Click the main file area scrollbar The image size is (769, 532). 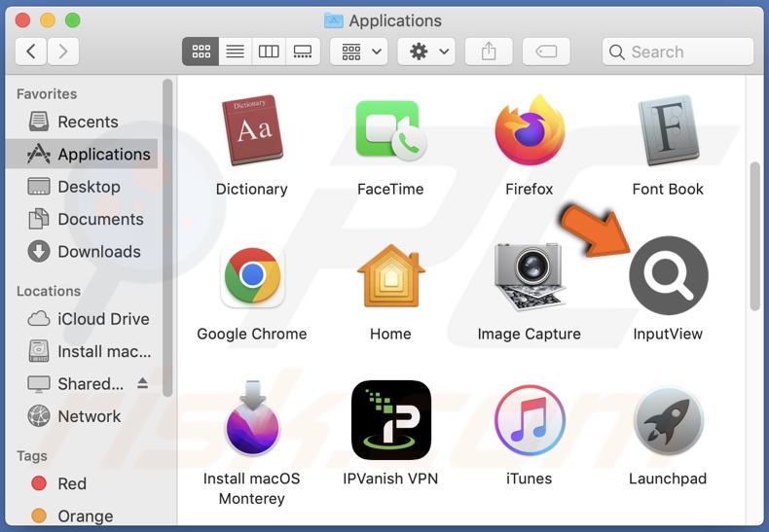click(755, 236)
